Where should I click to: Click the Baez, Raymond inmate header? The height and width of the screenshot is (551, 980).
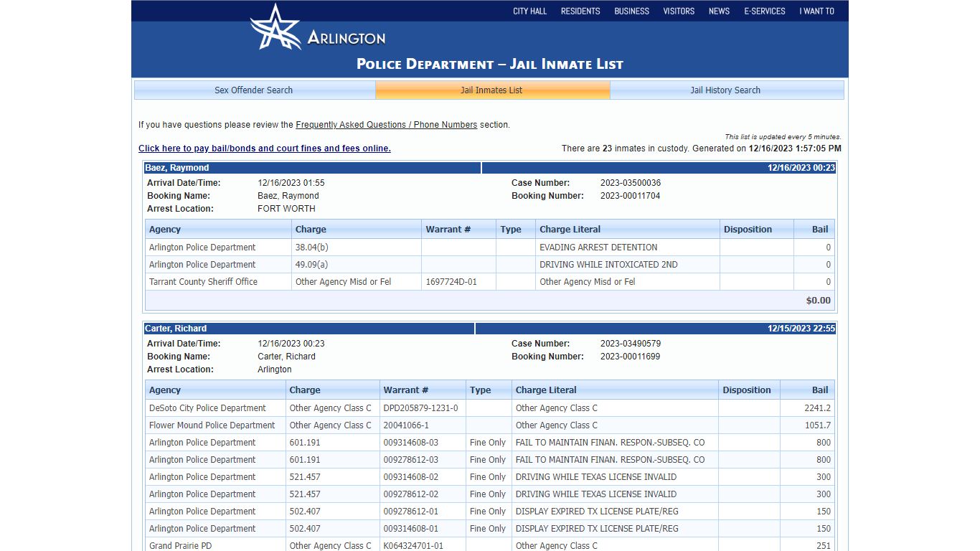[312, 168]
